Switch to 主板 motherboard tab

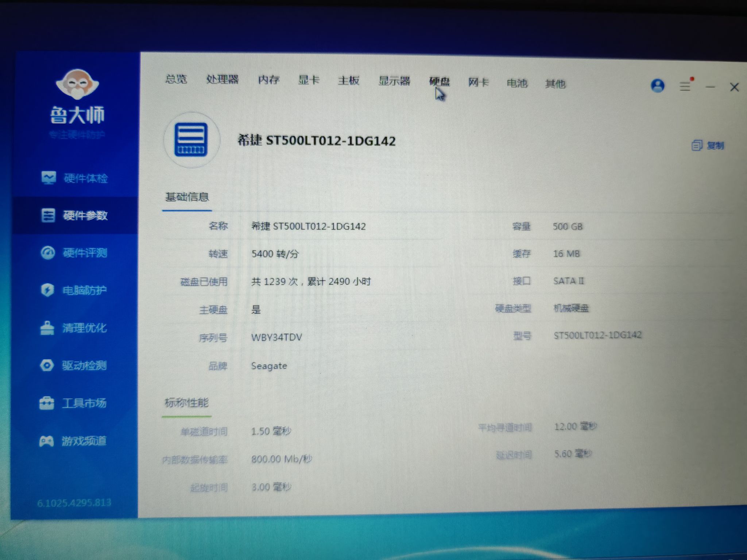click(349, 80)
